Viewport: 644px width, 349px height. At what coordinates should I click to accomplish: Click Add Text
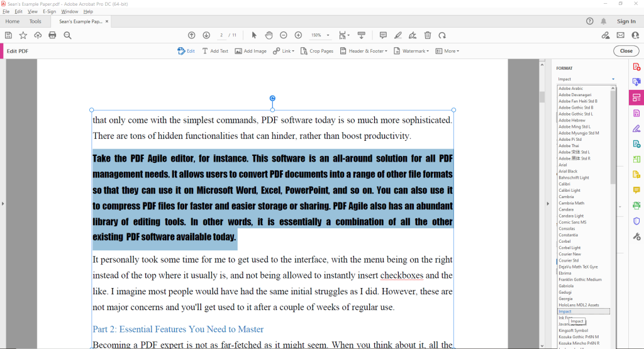[215, 51]
